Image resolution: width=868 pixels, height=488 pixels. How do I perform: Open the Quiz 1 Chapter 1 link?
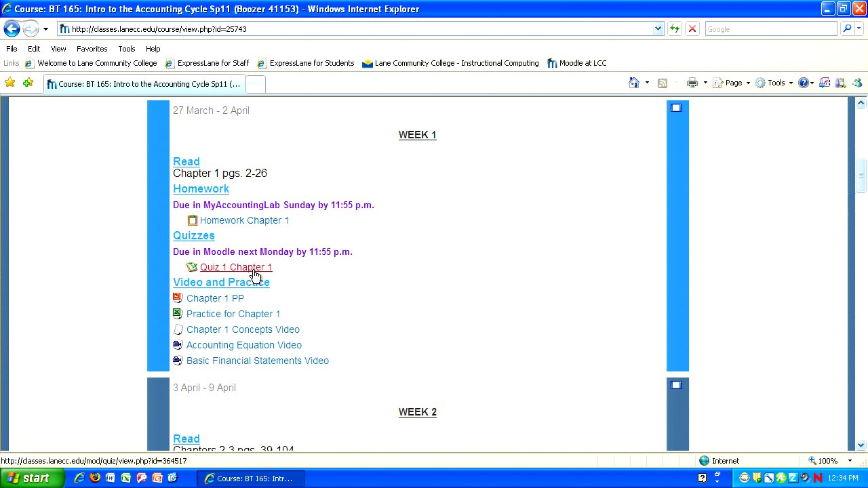coord(235,267)
